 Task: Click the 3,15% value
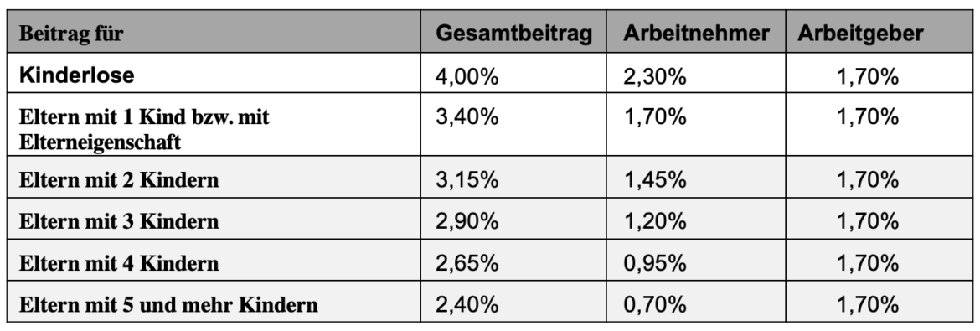tap(467, 181)
